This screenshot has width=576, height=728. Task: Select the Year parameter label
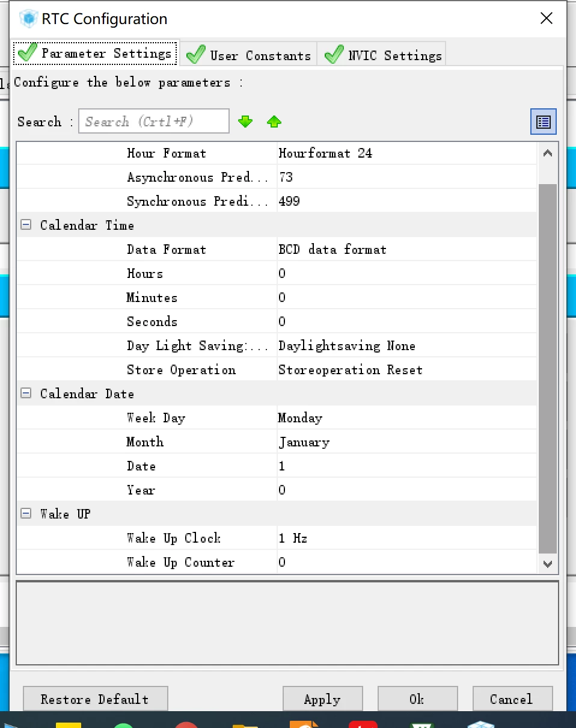point(141,490)
